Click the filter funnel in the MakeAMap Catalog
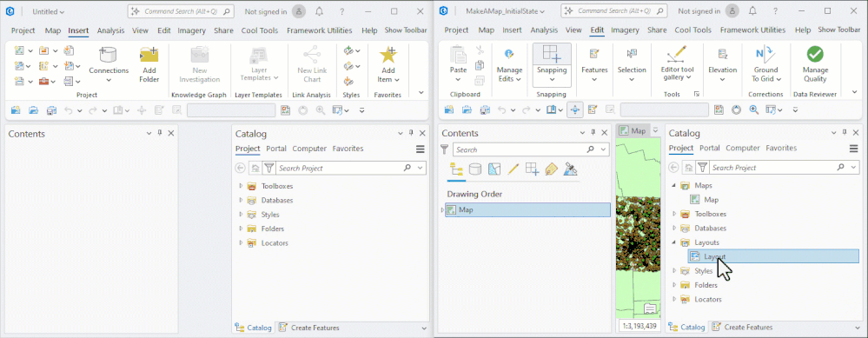The width and height of the screenshot is (868, 338). coord(702,168)
